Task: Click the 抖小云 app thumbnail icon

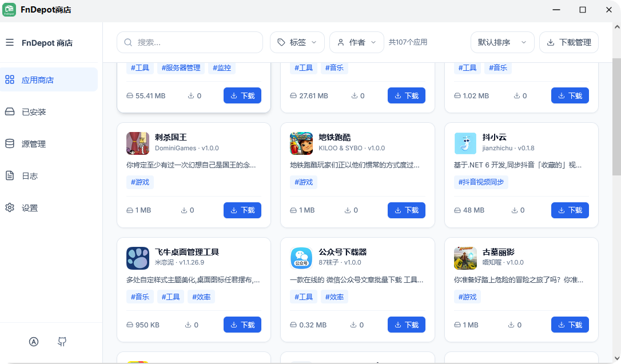Action: point(465,143)
